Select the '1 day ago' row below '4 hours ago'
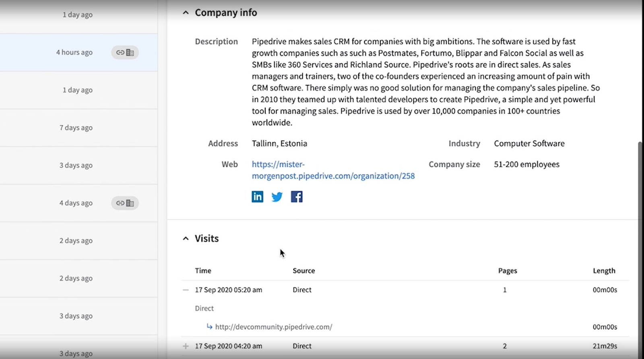Screen dimensions: 644x359 (x=78, y=90)
